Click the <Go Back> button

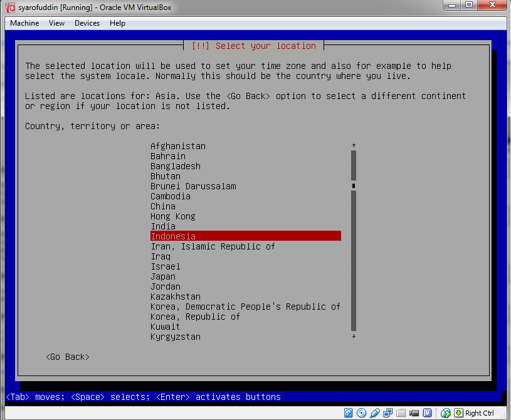68,357
